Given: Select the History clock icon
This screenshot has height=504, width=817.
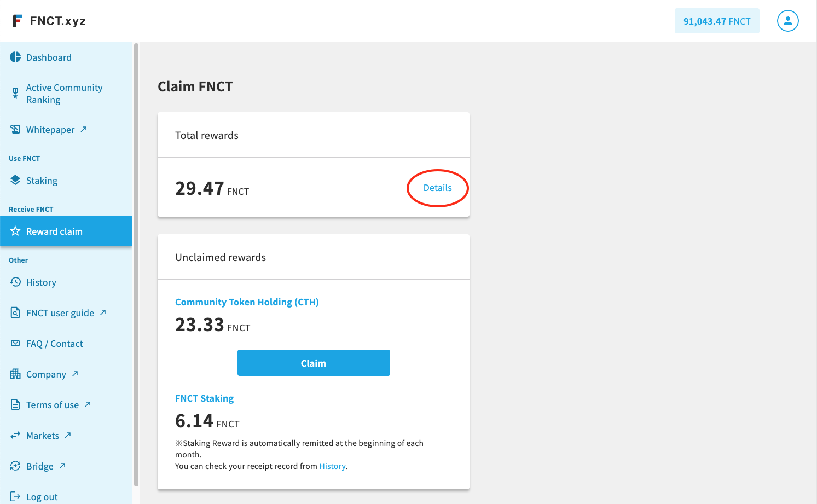Looking at the screenshot, I should click(x=15, y=282).
